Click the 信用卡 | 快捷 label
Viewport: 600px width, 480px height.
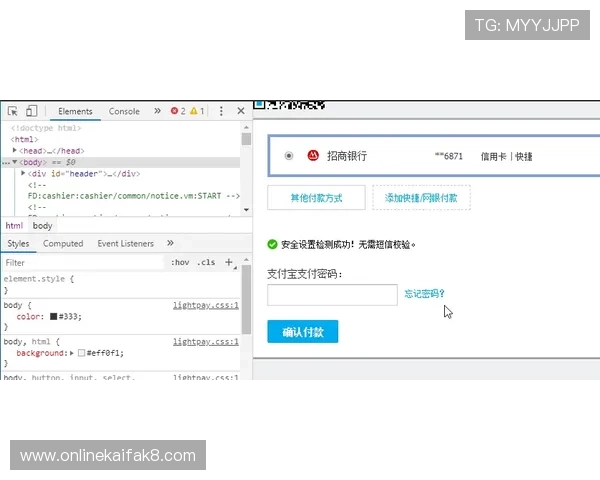(x=506, y=156)
